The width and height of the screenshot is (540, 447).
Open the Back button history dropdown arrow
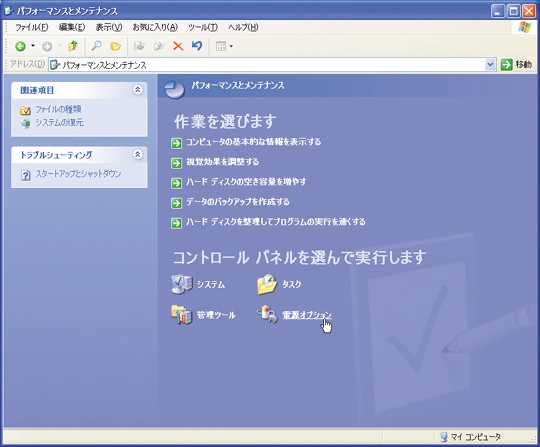(33, 46)
